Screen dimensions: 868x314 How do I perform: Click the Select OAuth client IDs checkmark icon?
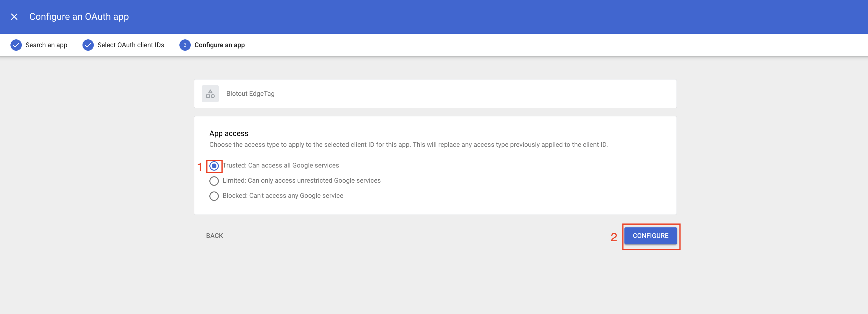click(x=88, y=45)
